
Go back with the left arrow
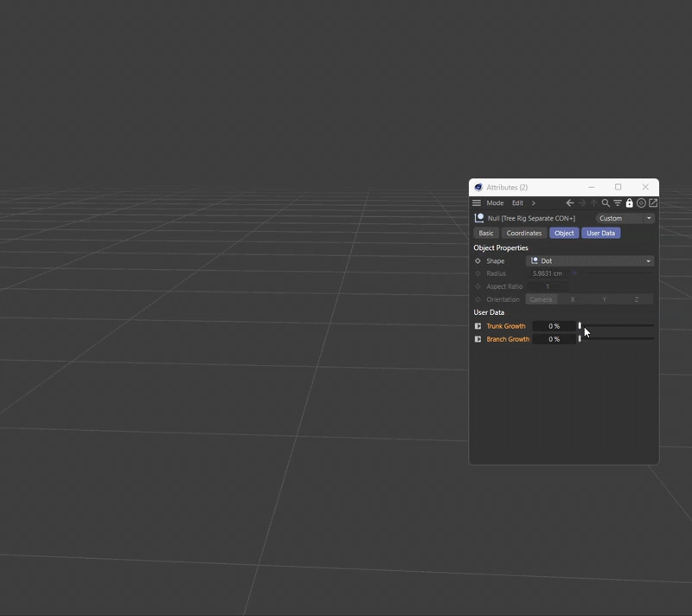click(x=570, y=203)
